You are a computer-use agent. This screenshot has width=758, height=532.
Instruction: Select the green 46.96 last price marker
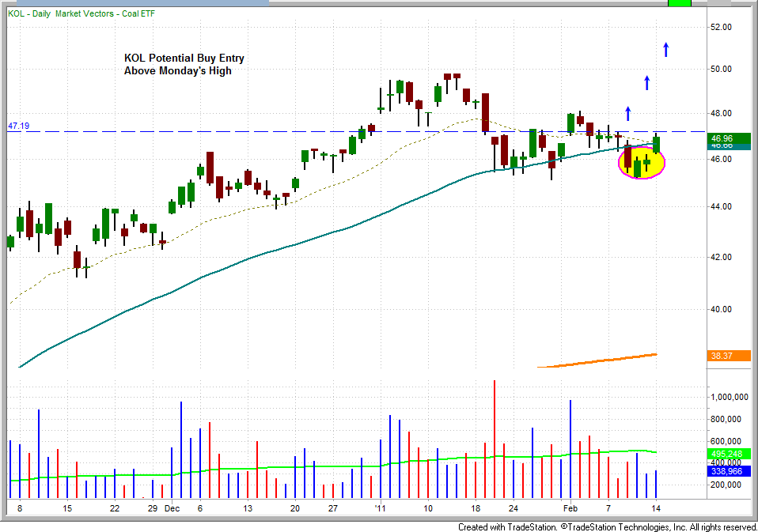tap(729, 138)
